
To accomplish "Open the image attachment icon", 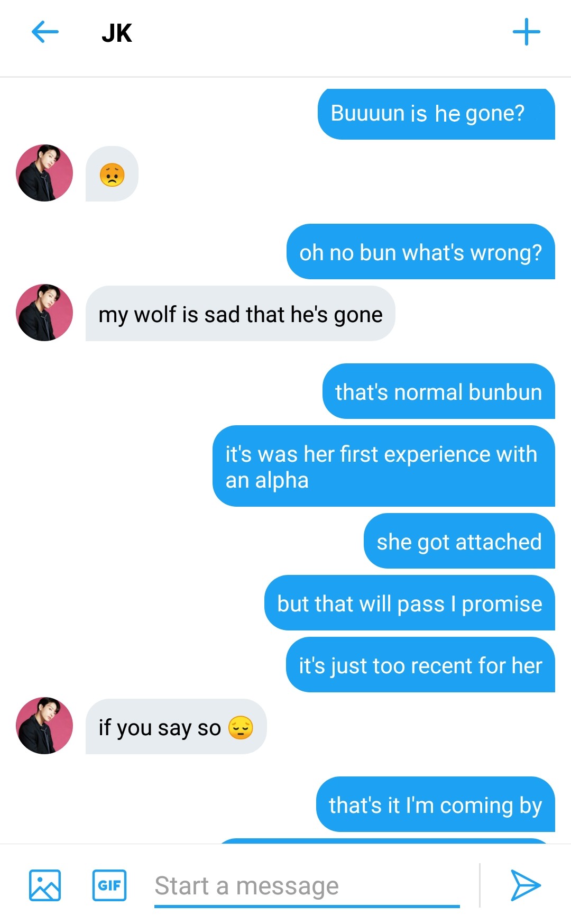I will coord(45,885).
